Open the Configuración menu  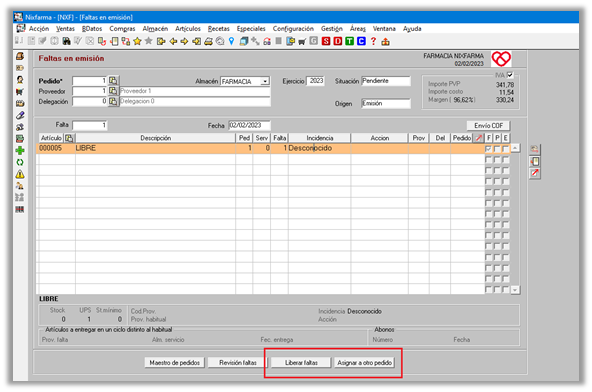[293, 29]
